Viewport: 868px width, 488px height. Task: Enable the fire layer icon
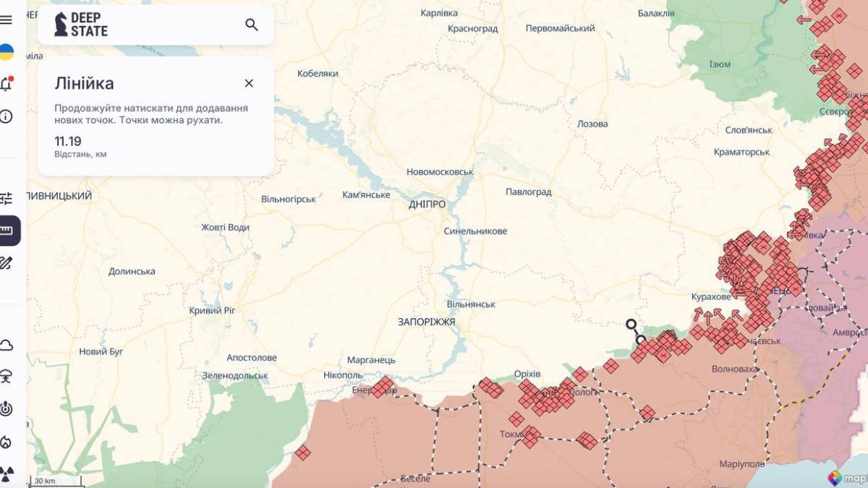pyautogui.click(x=7, y=441)
